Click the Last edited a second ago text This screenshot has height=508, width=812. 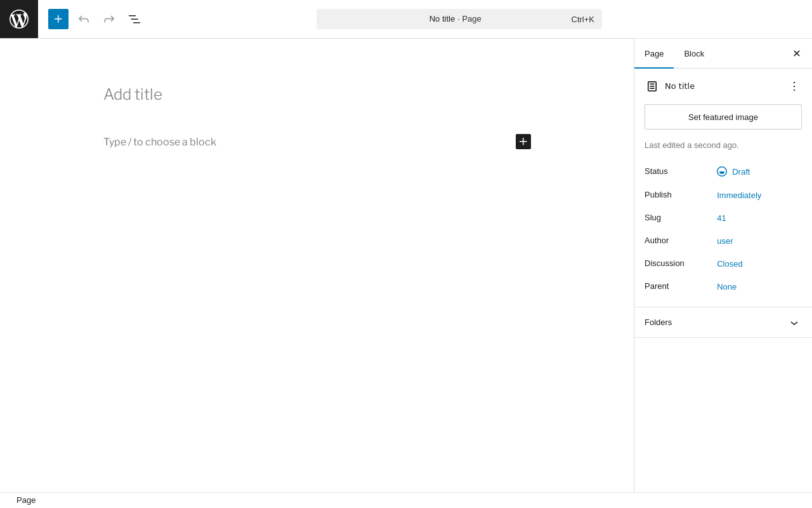[691, 145]
